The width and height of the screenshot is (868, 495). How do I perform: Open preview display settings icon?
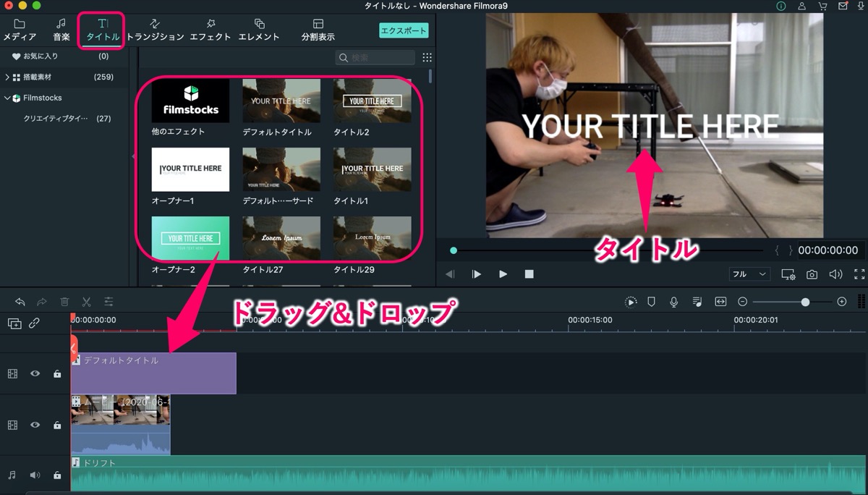tap(788, 274)
